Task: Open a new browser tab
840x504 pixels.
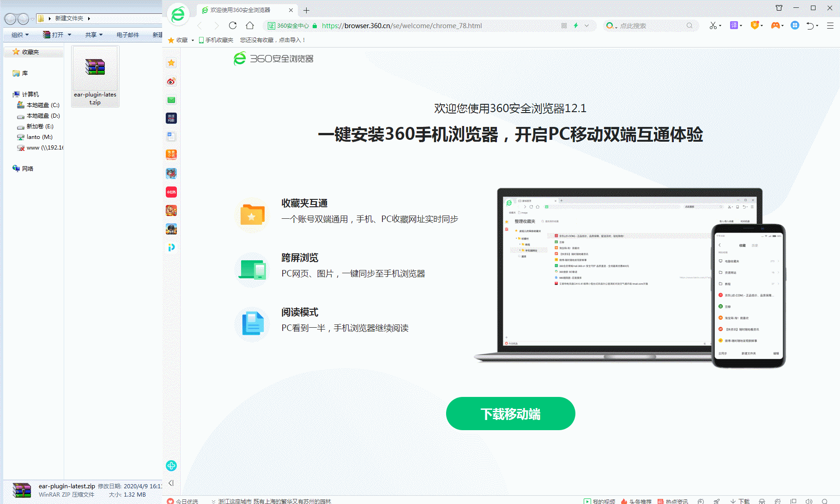Action: (306, 10)
